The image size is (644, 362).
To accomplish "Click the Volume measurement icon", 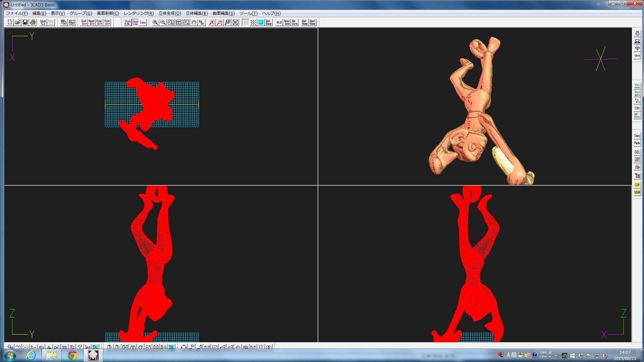I will pyautogui.click(x=637, y=86).
